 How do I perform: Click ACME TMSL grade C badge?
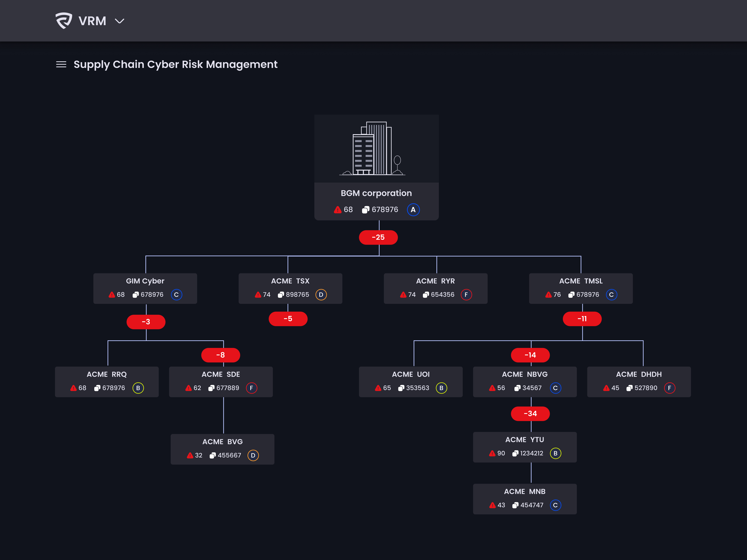coord(612,295)
